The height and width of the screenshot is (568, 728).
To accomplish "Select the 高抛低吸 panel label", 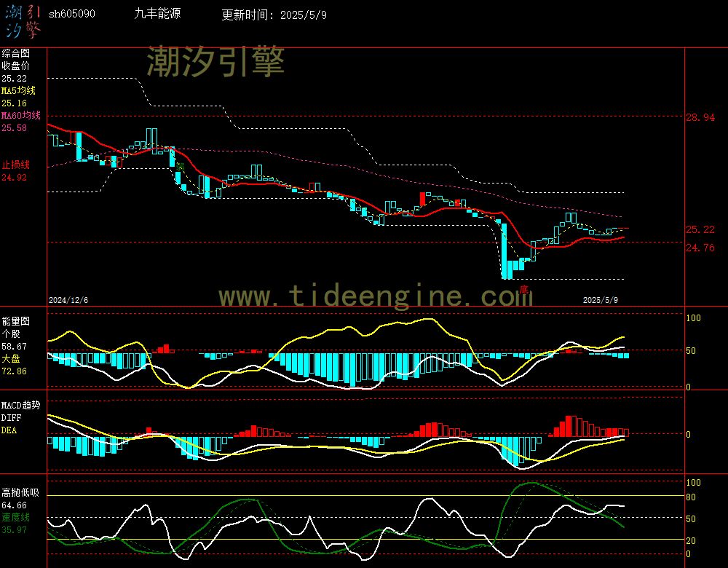I will (x=21, y=493).
